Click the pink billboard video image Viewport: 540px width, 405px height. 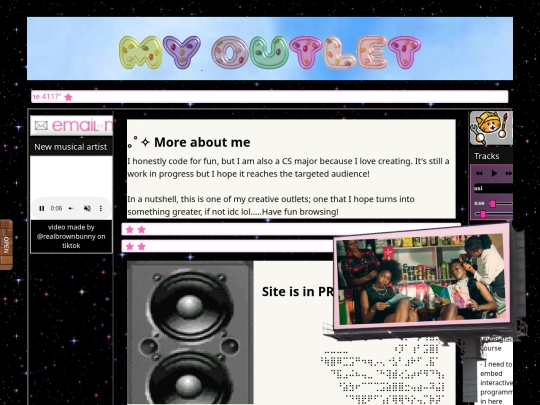421,278
